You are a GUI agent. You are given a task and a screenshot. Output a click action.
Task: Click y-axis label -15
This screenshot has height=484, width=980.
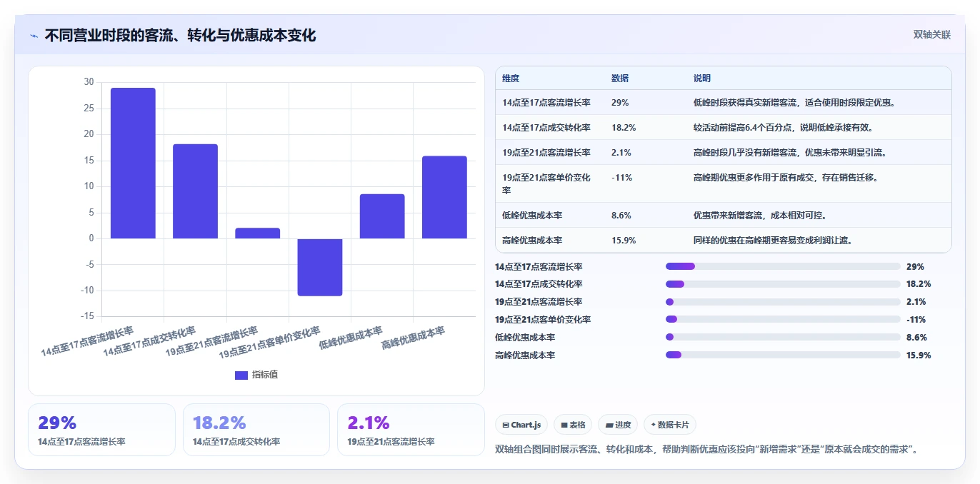click(x=86, y=316)
